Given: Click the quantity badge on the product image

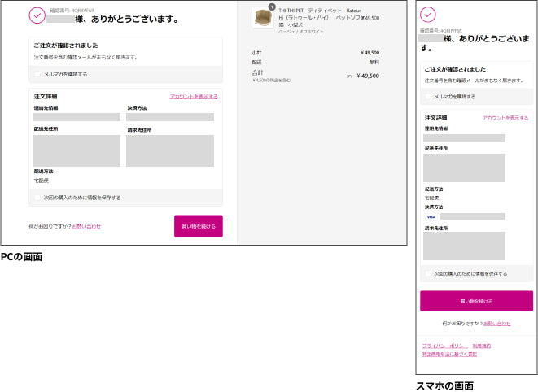Looking at the screenshot, I should (272, 7).
